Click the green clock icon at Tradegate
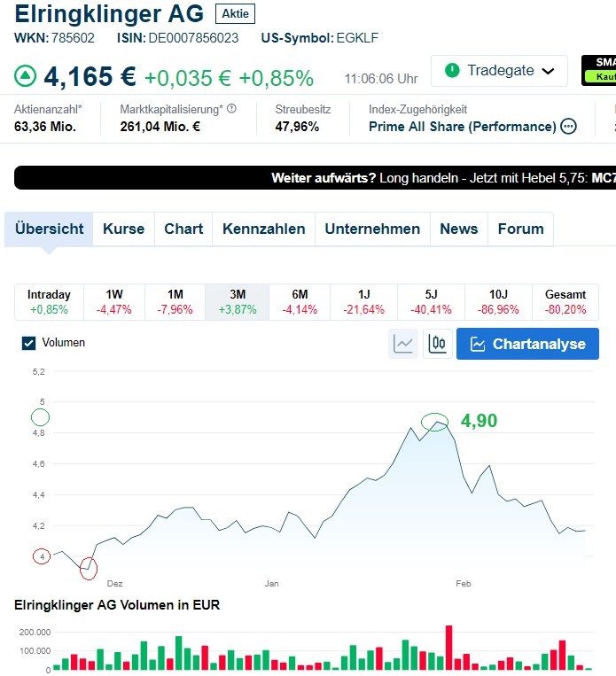Image resolution: width=616 pixels, height=676 pixels. point(452,70)
